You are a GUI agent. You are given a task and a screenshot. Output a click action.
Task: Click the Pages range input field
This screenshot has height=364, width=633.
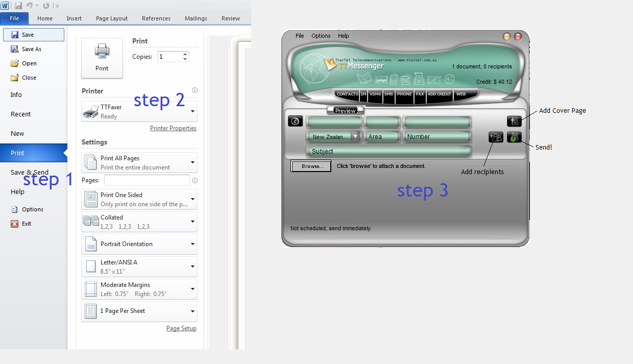click(147, 180)
